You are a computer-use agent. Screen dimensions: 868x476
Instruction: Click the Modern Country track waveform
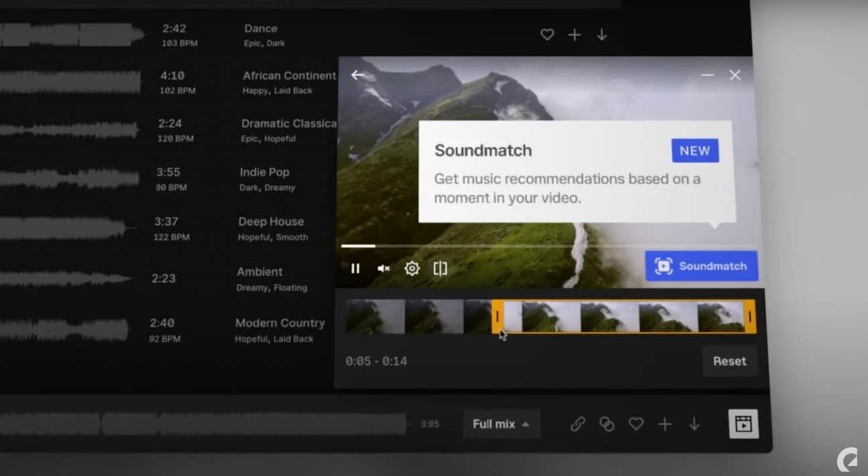(x=64, y=329)
